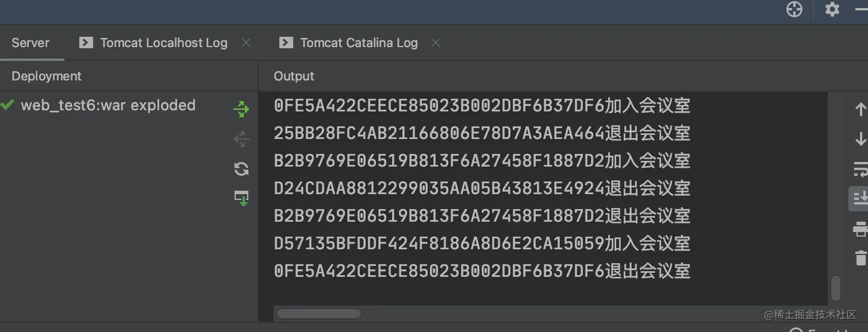This screenshot has width=868, height=332.
Task: Click the Print console output icon
Action: tap(861, 229)
